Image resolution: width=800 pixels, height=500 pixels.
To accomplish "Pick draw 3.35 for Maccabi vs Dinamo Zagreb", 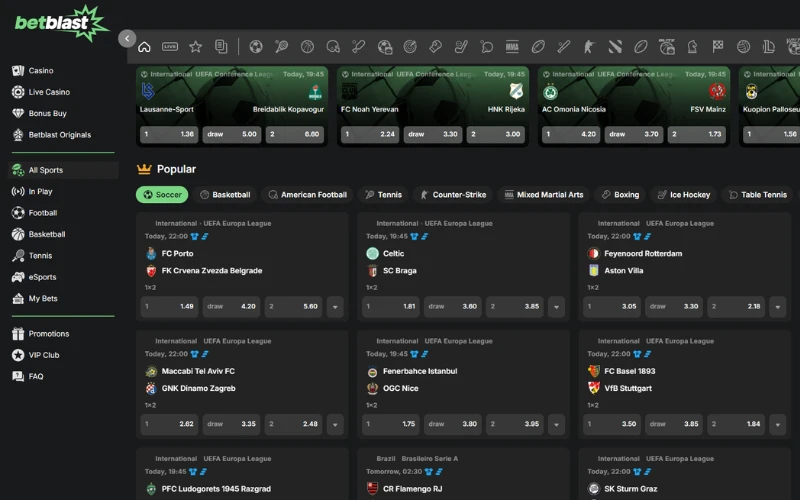I will (x=232, y=424).
